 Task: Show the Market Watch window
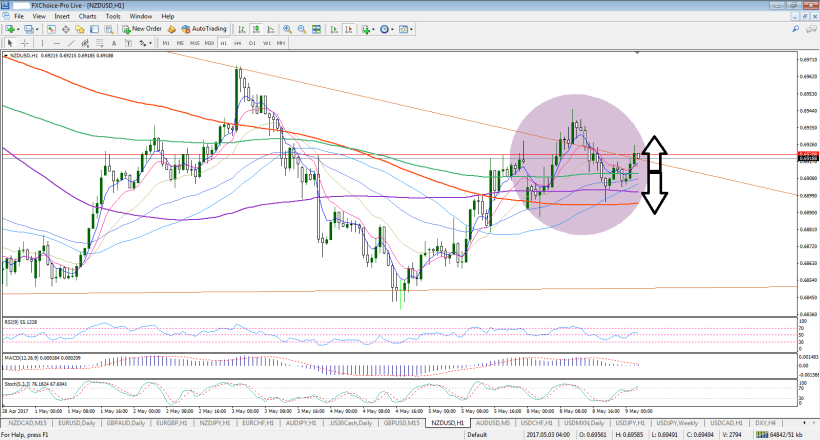[51, 29]
